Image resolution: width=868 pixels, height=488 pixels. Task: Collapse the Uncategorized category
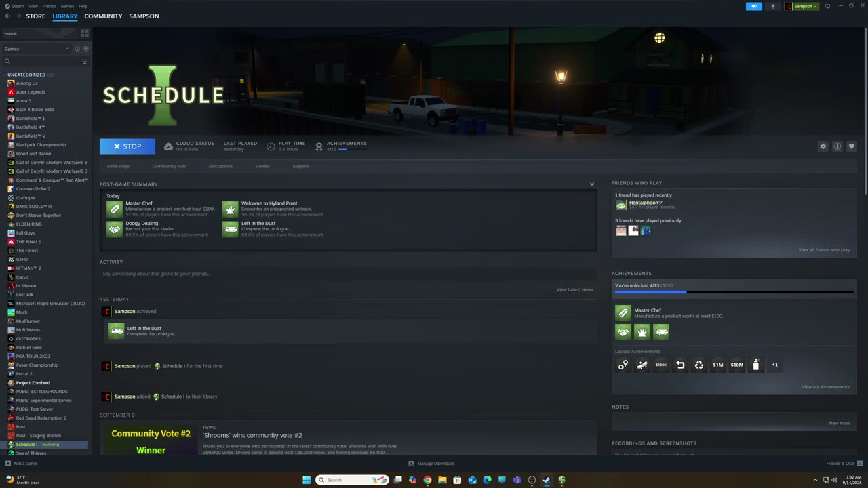click(x=4, y=75)
